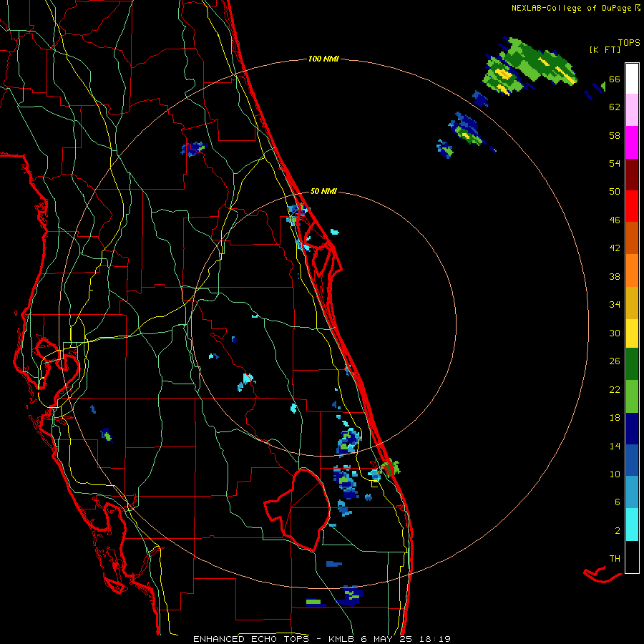This screenshot has height=644, width=644.
Task: Click the white swatch above the 66 label
Action: (632, 79)
